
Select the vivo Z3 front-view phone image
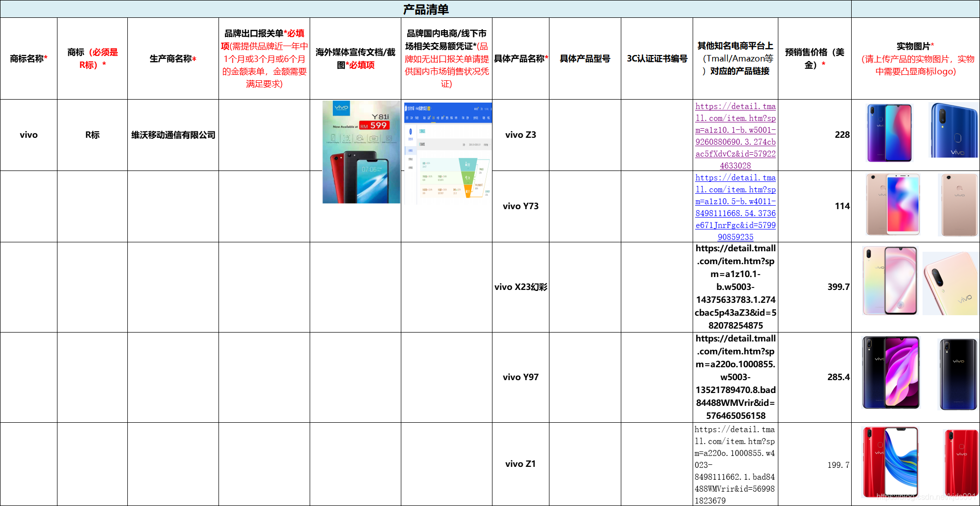pos(889,133)
